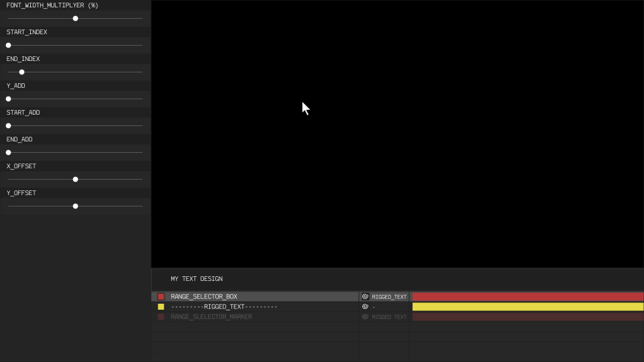Click the MY TEXT DESIGN composition title
The height and width of the screenshot is (362, 644).
point(197,279)
